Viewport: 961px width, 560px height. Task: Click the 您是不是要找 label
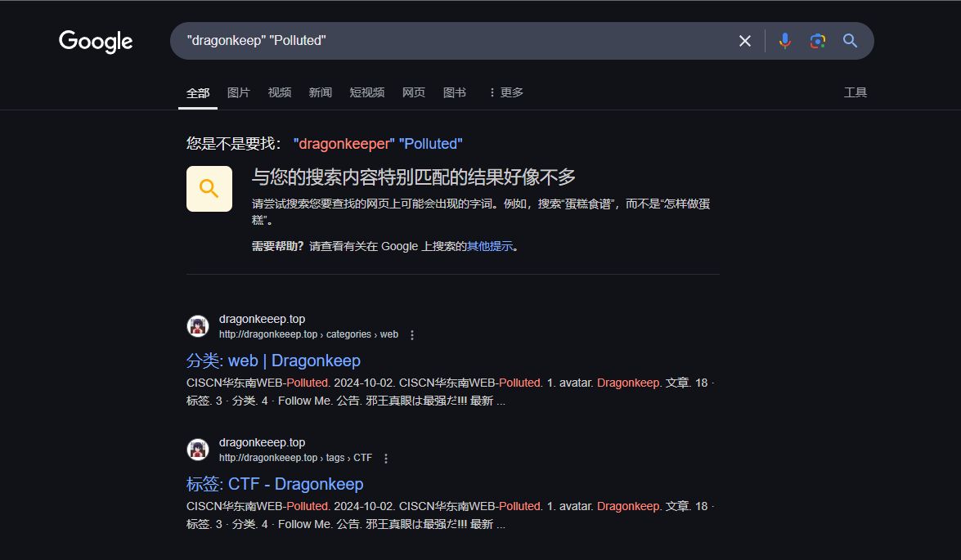234,144
